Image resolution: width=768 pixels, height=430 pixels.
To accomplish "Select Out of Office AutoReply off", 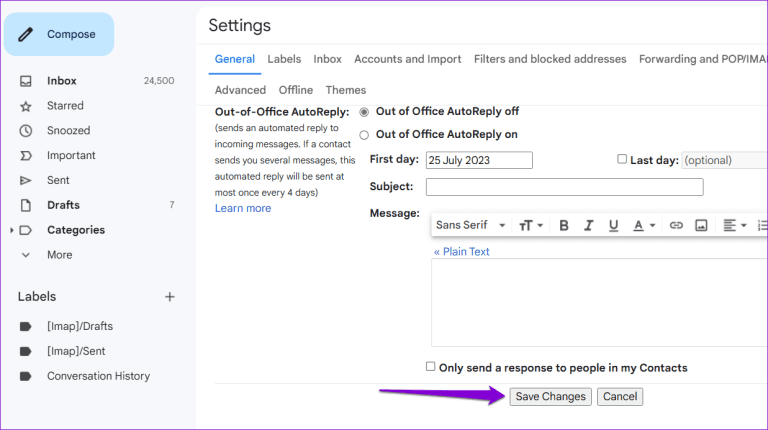I will (364, 112).
